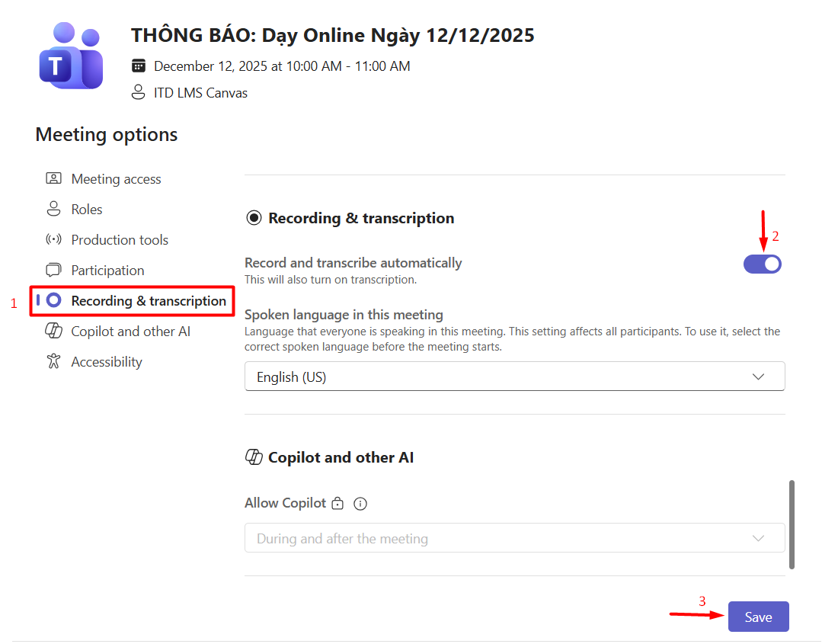Go to Meeting access options
This screenshot has height=644, width=838.
click(116, 179)
